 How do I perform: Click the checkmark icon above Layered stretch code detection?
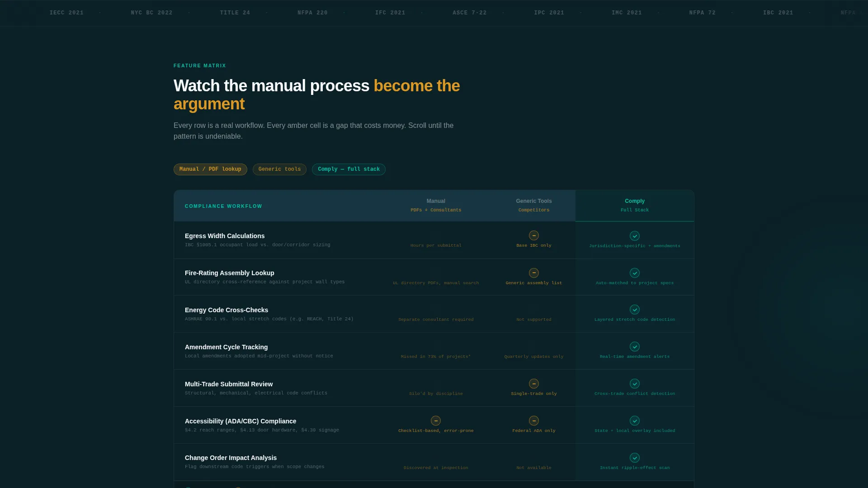(635, 310)
